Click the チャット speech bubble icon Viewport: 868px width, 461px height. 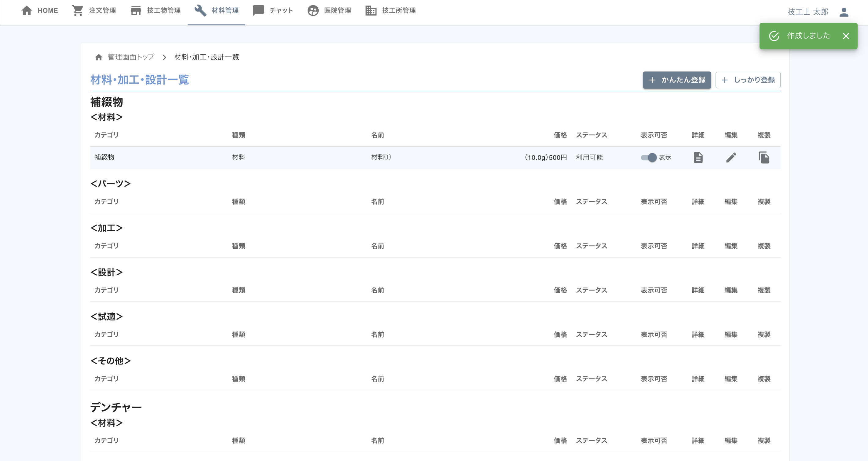coord(258,10)
